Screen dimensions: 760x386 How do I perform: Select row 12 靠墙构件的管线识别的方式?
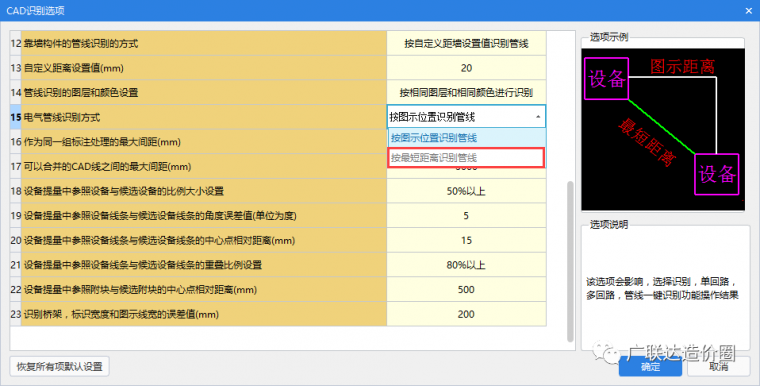(x=204, y=44)
